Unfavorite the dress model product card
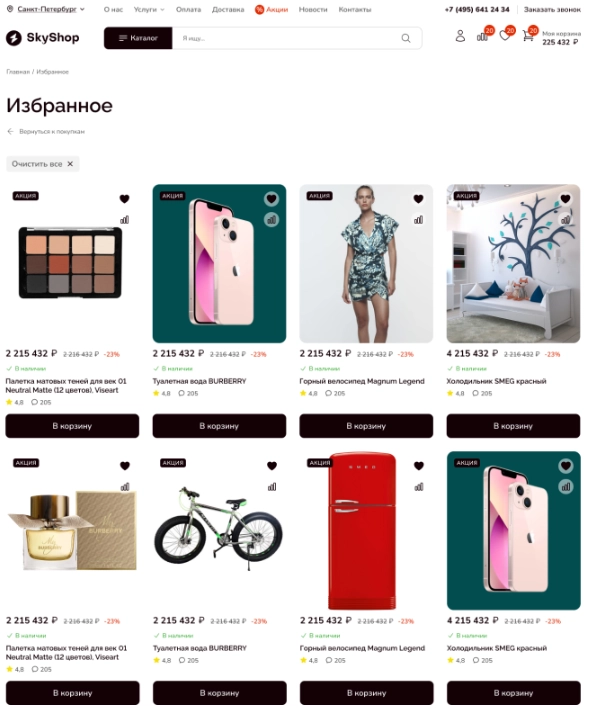Image resolution: width=590 pixels, height=709 pixels. tap(418, 199)
